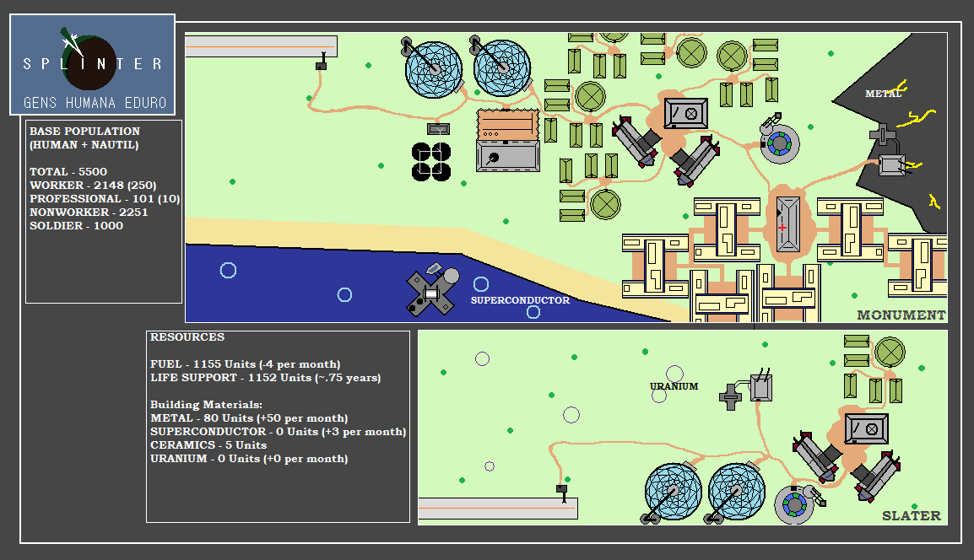Select the METAL building material line
Viewport: 974px width, 560px height.
point(249,418)
